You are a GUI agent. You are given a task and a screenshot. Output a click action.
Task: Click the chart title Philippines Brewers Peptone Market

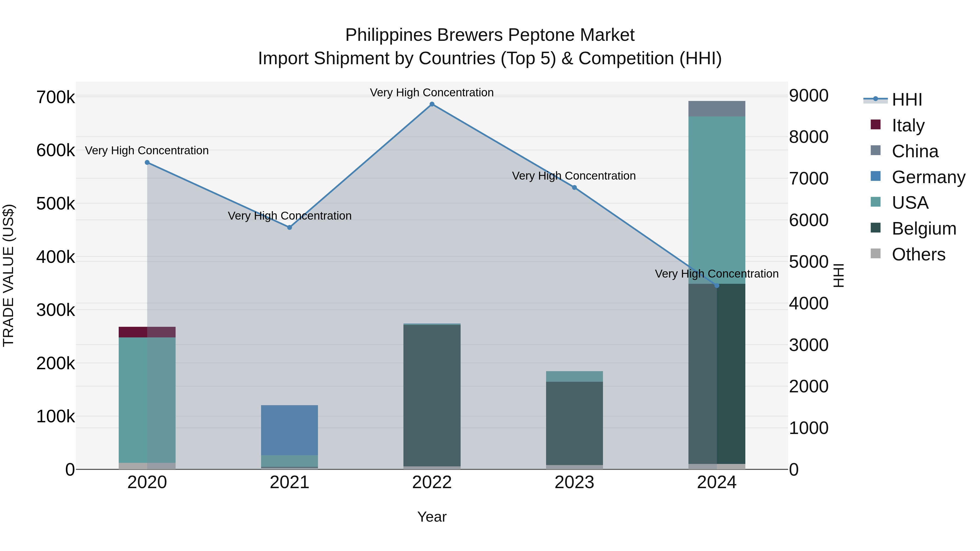490,35
